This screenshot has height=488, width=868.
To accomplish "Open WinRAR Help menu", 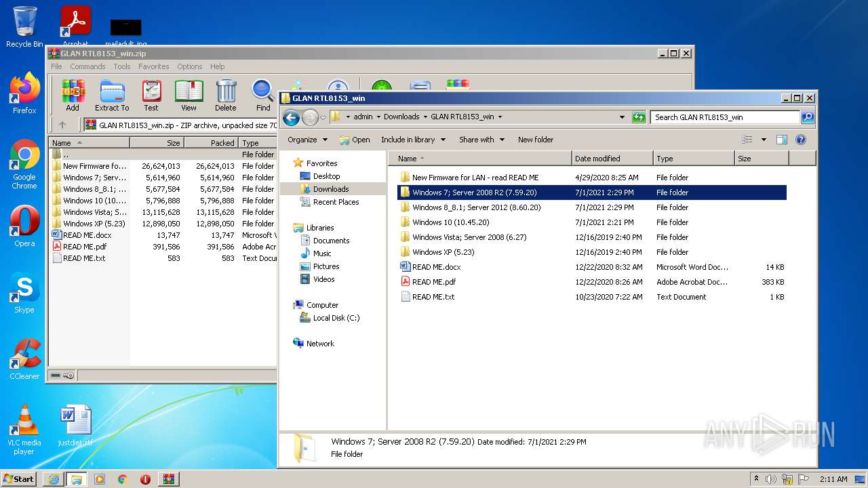I will 217,66.
